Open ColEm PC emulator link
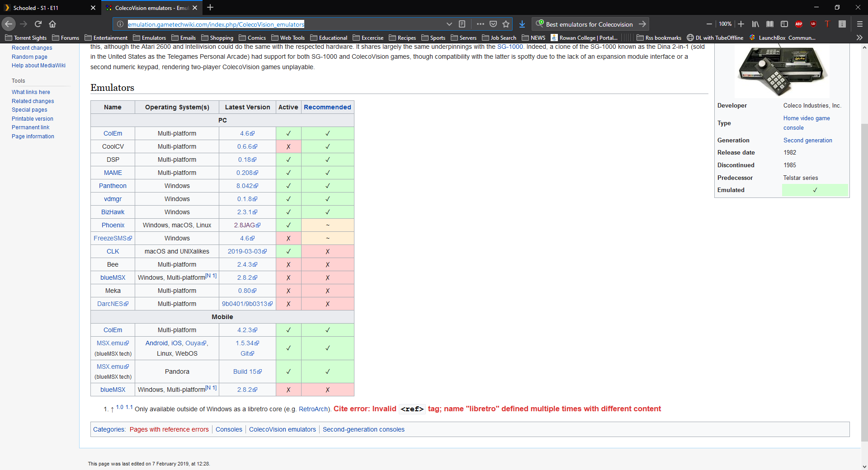 (113, 133)
